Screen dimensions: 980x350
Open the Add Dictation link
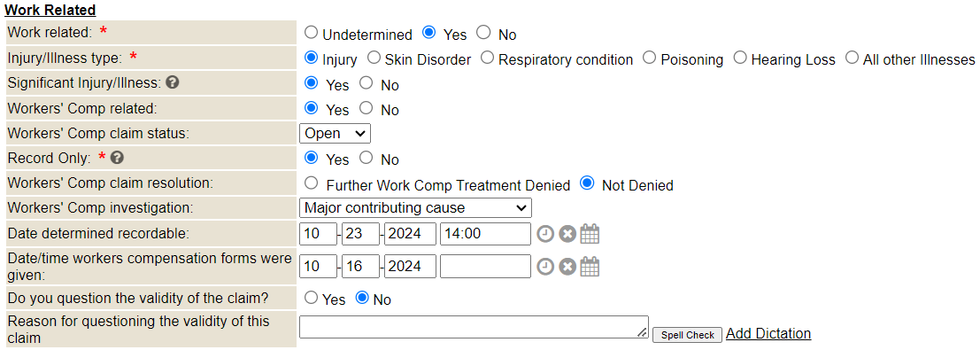coord(768,333)
